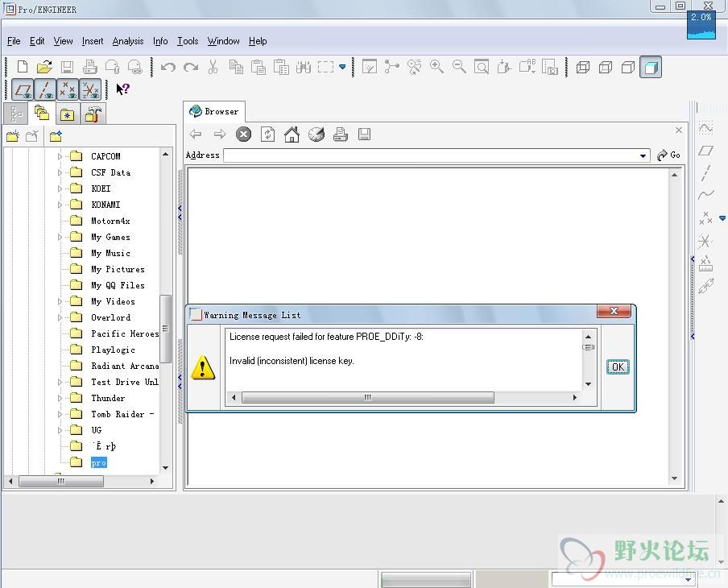This screenshot has width=728, height=588.
Task: Select the datum axis tool in right toolbar
Action: pyautogui.click(x=705, y=172)
